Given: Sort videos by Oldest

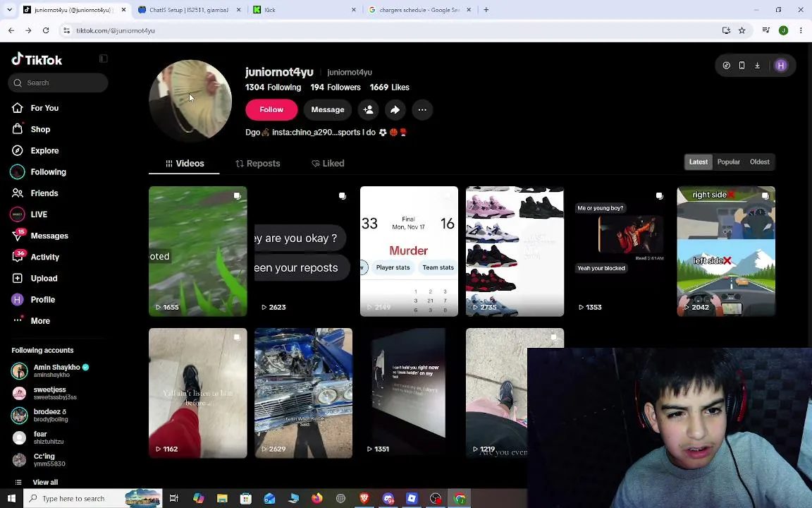Looking at the screenshot, I should [759, 162].
